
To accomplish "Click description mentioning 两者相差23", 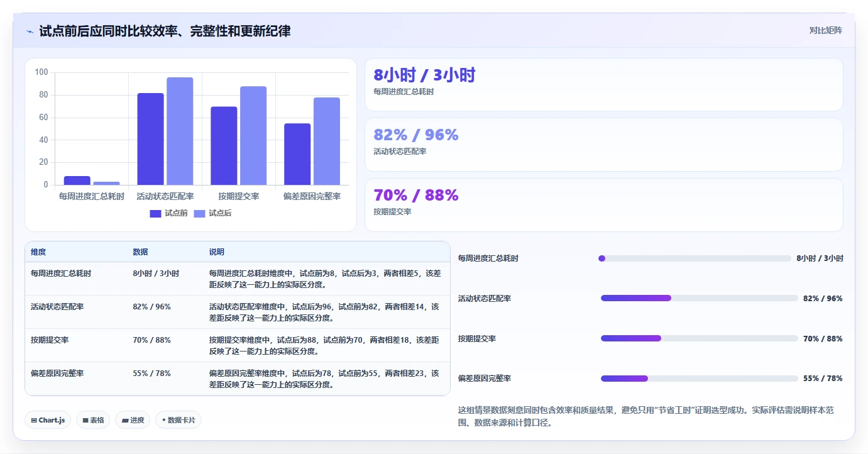I will tap(326, 379).
